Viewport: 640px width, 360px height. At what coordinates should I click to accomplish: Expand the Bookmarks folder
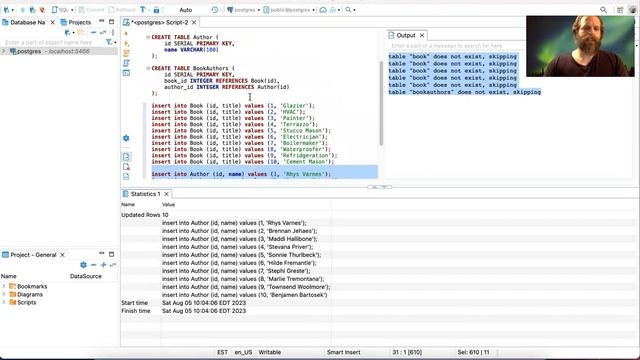click(4, 287)
